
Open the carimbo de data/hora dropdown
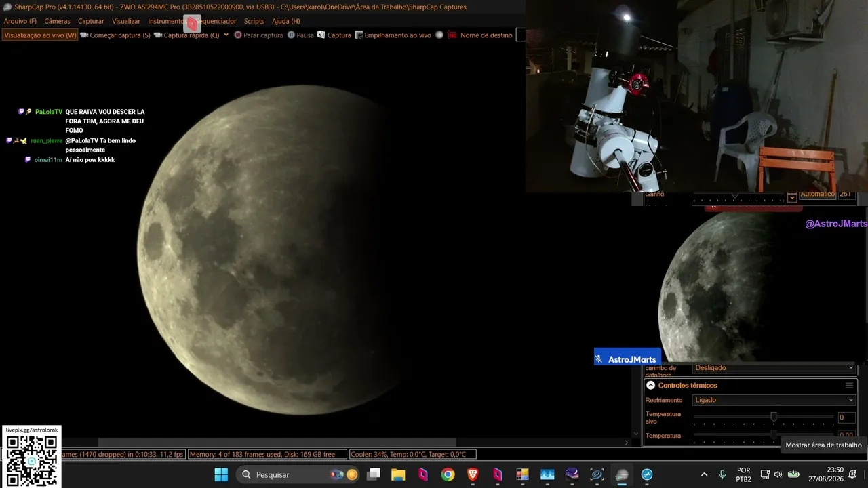pos(774,368)
